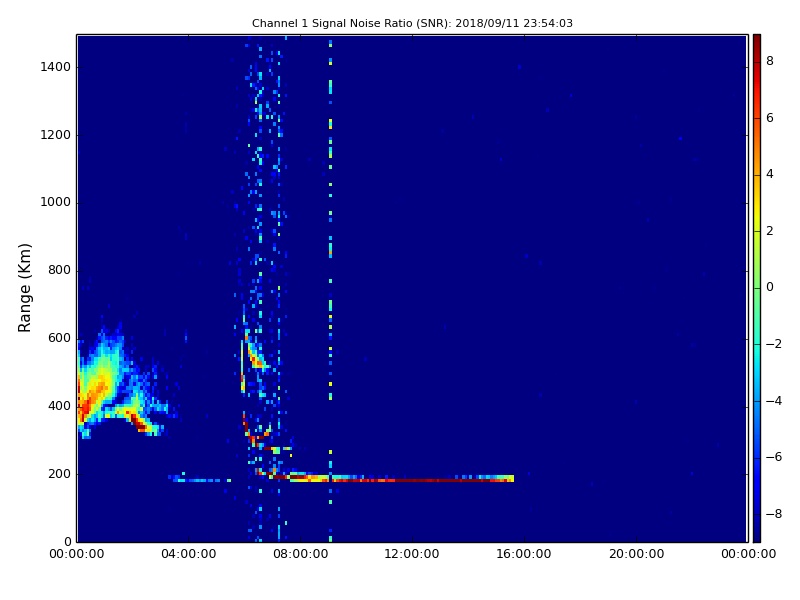Click colorbar label 8
The image size is (800, 600).
pos(770,61)
